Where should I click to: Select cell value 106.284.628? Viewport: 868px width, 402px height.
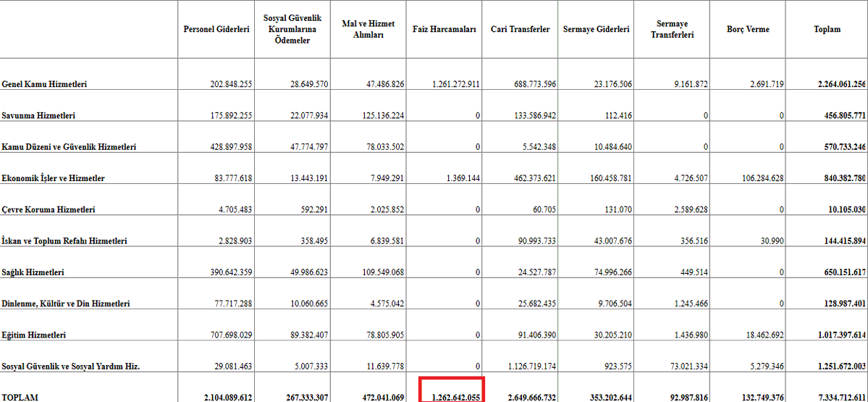[x=762, y=178]
